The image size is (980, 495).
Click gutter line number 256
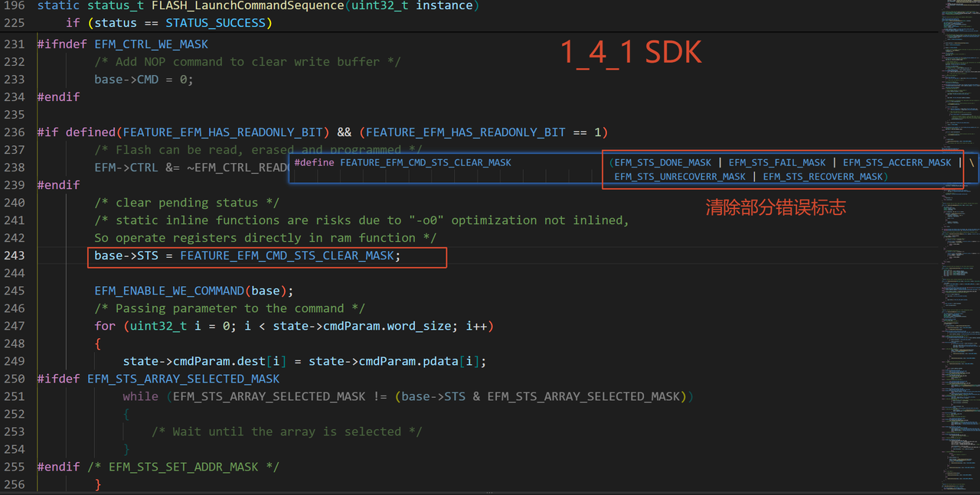[15, 484]
